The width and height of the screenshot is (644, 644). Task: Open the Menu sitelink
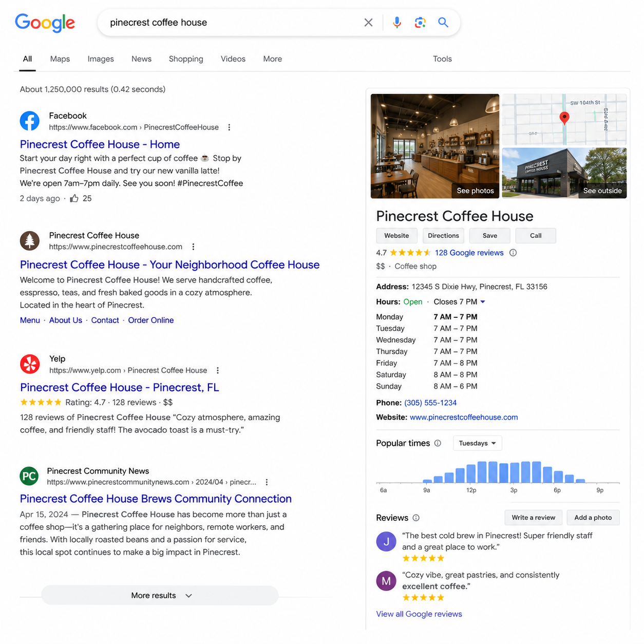[x=30, y=320]
